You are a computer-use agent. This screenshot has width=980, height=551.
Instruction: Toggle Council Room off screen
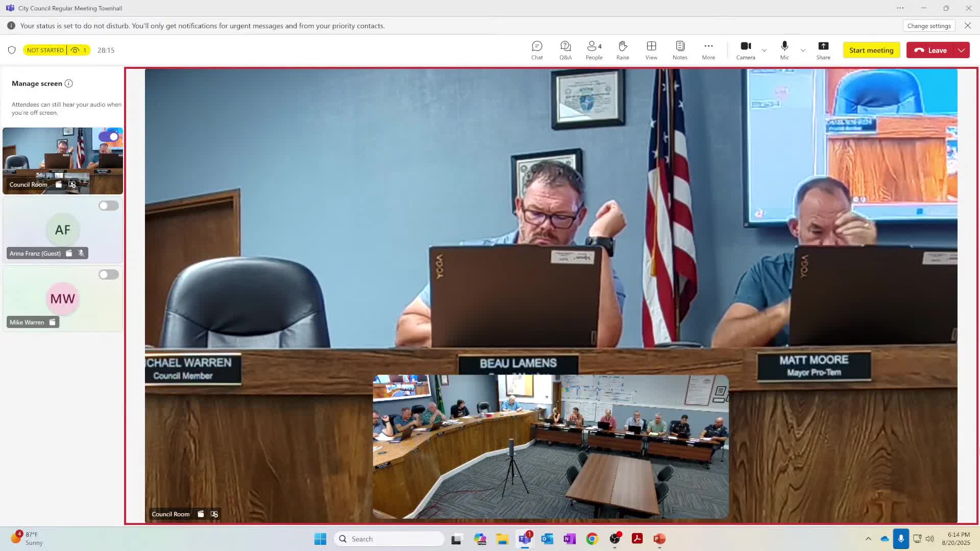(x=109, y=137)
